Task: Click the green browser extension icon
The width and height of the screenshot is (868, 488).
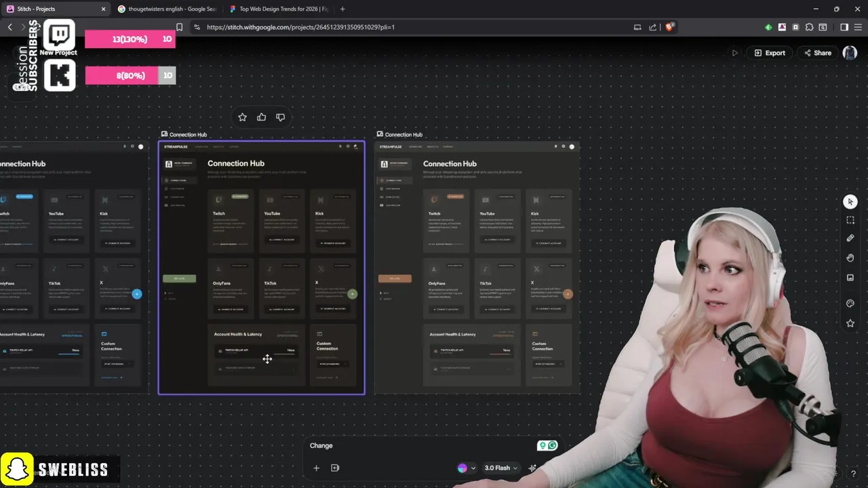Action: 768,27
